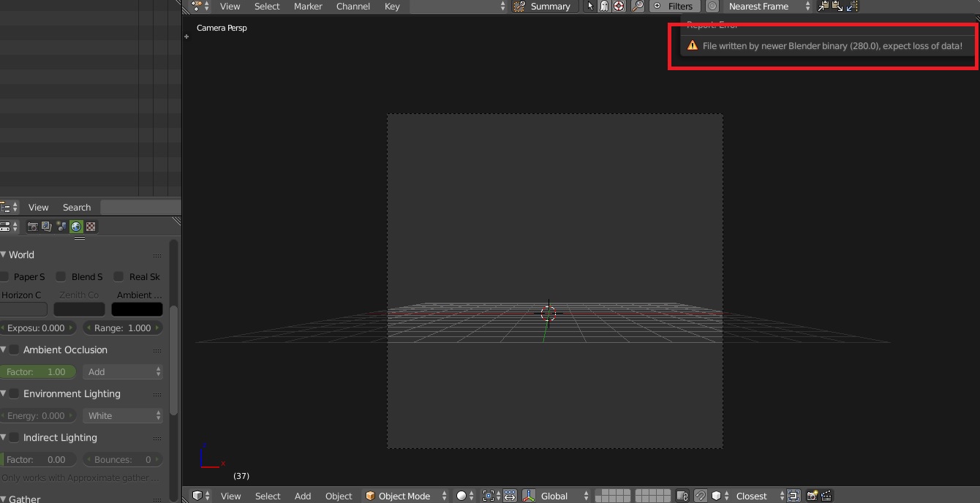Toggle manipulate center points icon
The height and width of the screenshot is (503, 980).
510,496
